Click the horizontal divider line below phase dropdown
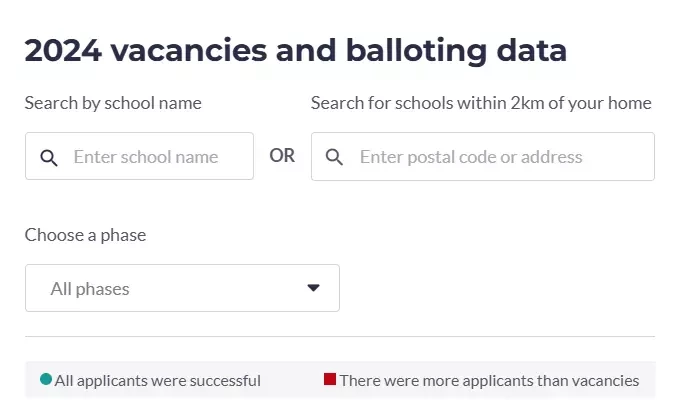Viewport: 693px width, 410px height. (340, 336)
